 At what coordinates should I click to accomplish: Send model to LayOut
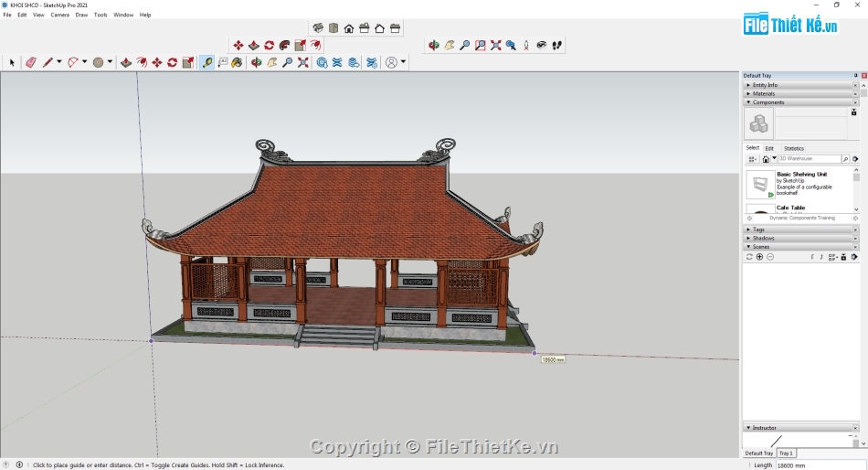coord(354,62)
